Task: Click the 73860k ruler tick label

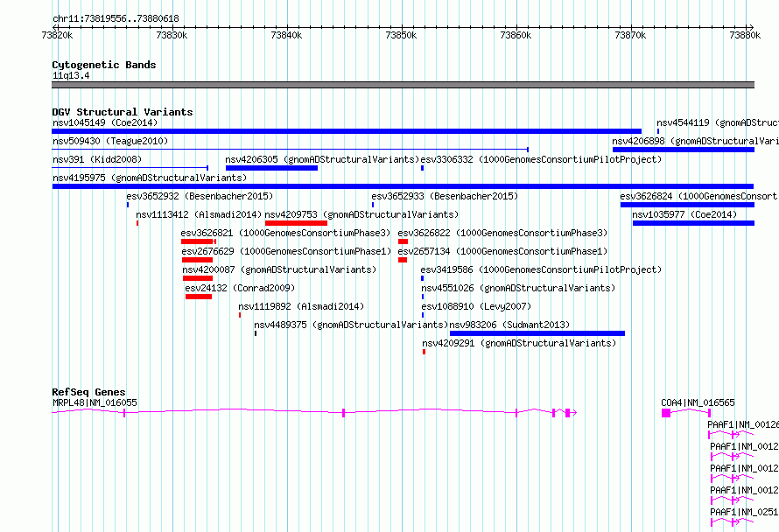Action: (516, 35)
